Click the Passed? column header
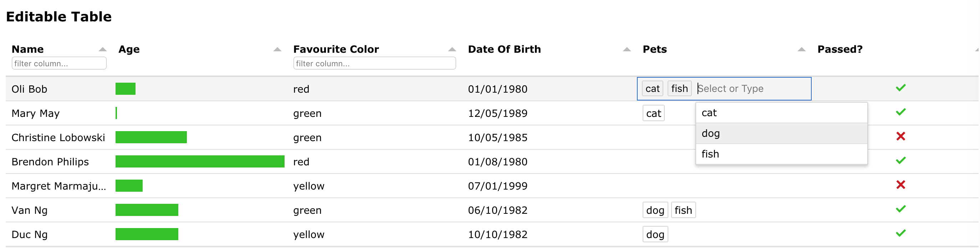This screenshot has height=248, width=980. [839, 50]
